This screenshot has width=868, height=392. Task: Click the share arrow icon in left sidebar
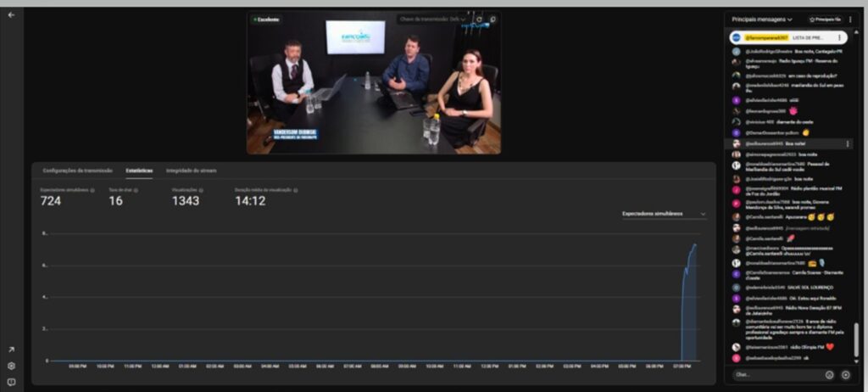click(x=12, y=350)
